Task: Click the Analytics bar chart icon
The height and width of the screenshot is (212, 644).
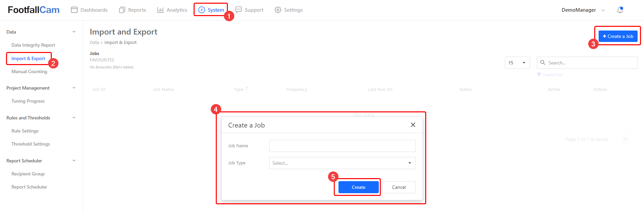Action: coord(160,10)
